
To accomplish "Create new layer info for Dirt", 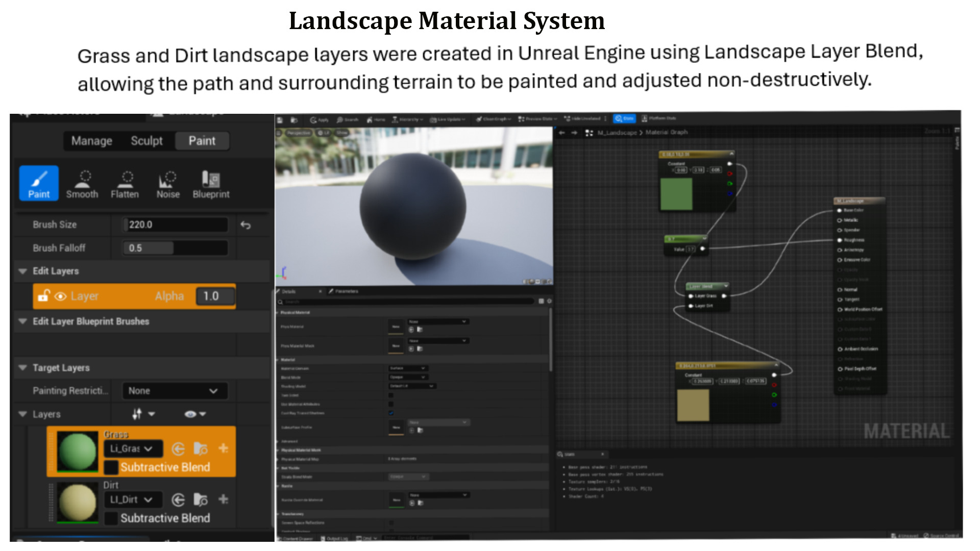I will pos(223,499).
